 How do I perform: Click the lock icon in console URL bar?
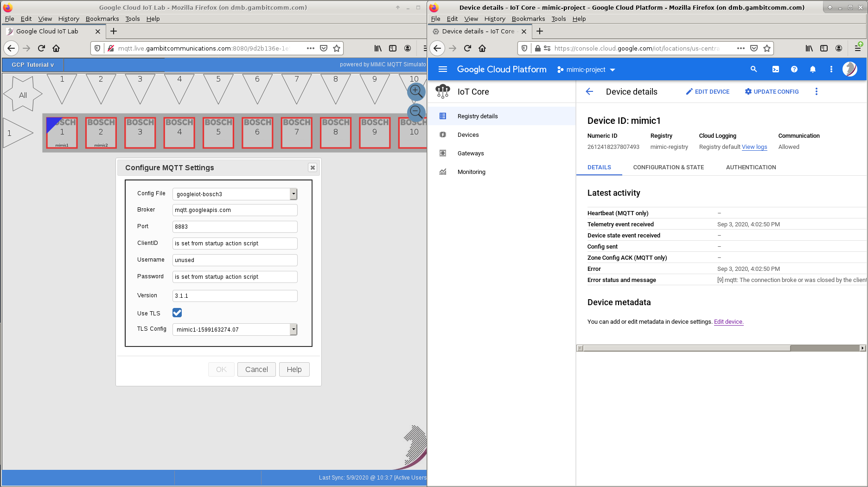coord(538,48)
